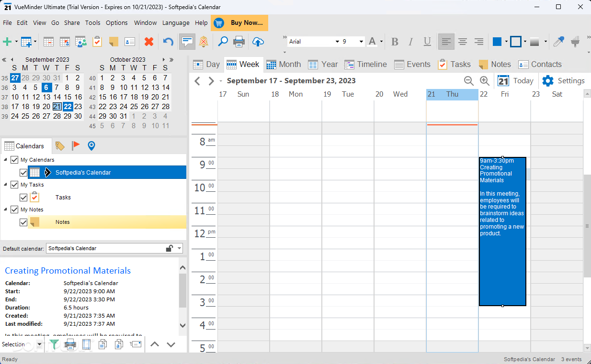Uncheck the My Calendars checkbox
591x364 pixels.
click(14, 160)
